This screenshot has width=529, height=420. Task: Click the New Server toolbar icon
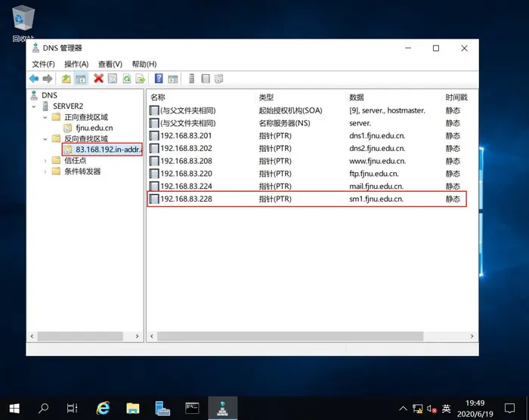pyautogui.click(x=191, y=79)
